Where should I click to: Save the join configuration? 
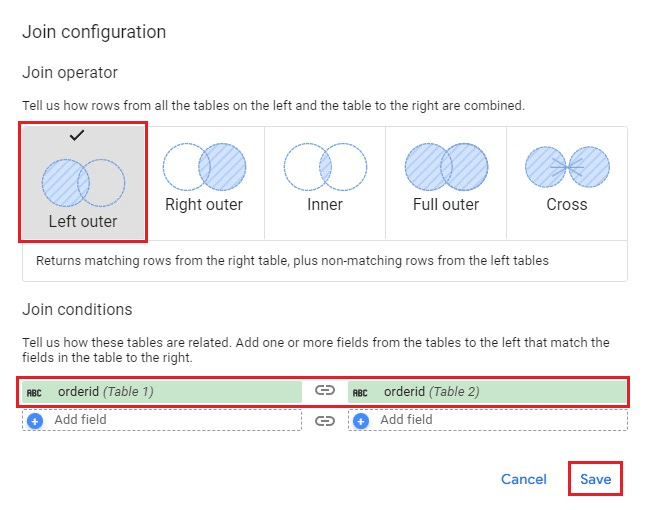[595, 479]
